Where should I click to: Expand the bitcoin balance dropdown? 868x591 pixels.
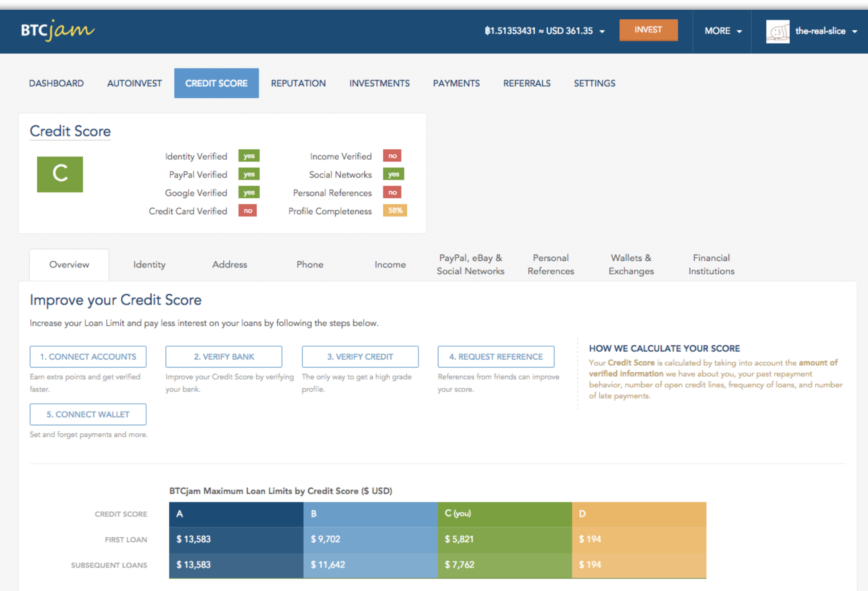click(x=545, y=31)
